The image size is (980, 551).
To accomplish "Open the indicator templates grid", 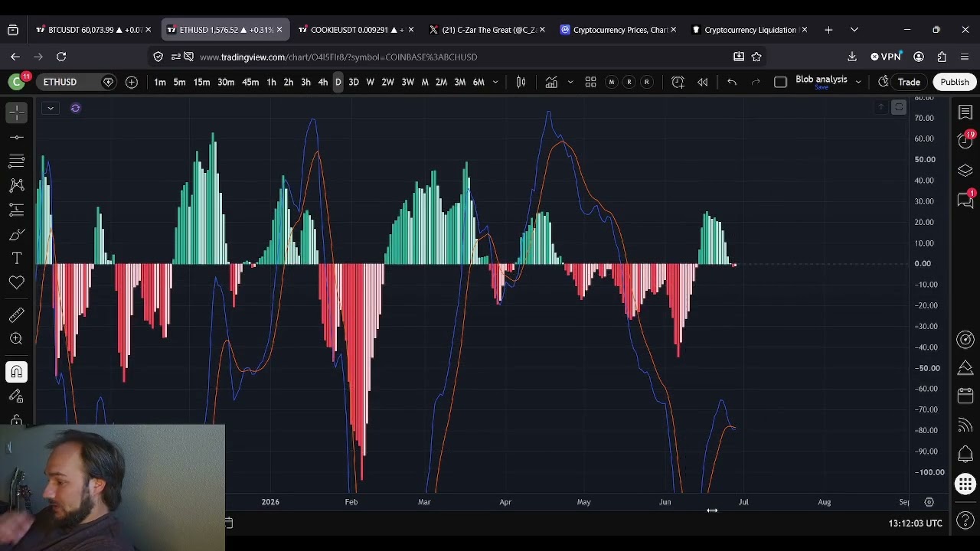I will tap(590, 82).
